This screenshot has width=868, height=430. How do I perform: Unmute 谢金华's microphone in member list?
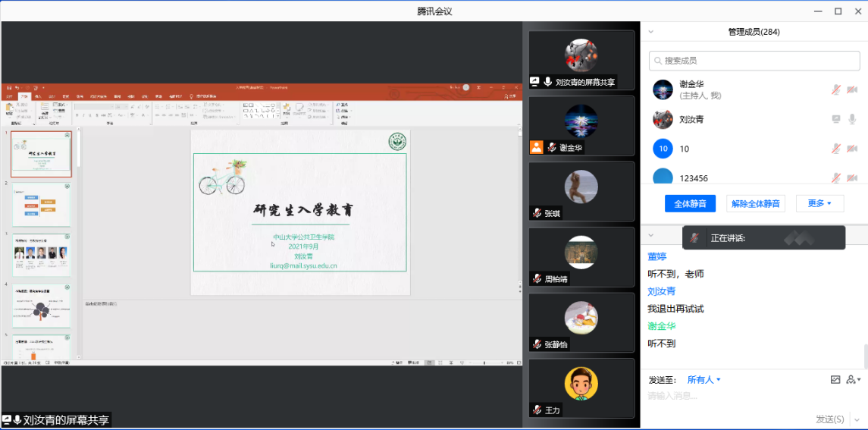[x=835, y=89]
